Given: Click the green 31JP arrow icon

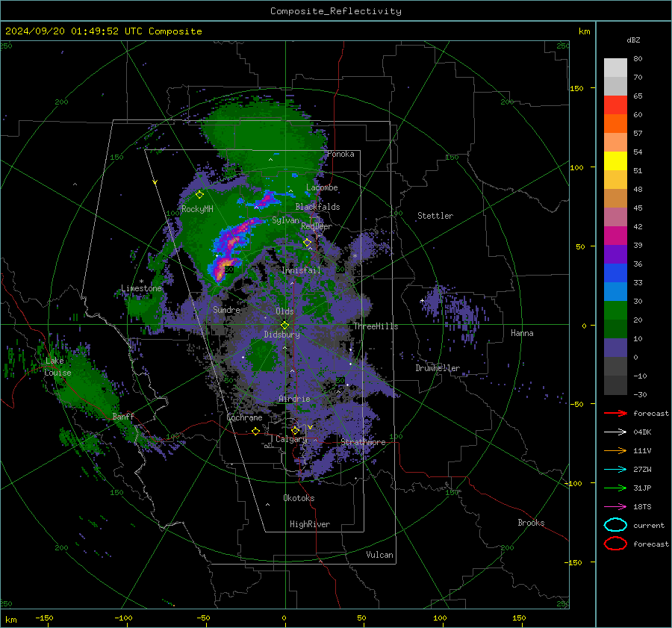Looking at the screenshot, I should click(x=615, y=488).
